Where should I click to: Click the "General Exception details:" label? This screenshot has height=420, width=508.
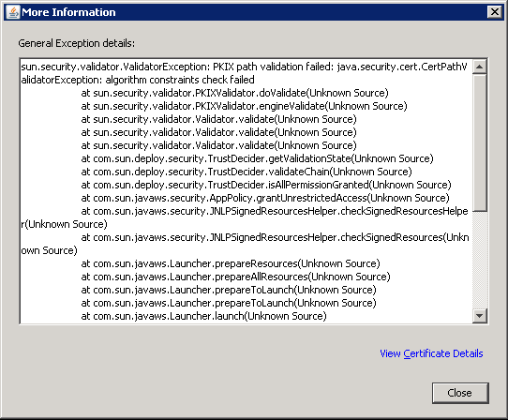click(77, 43)
